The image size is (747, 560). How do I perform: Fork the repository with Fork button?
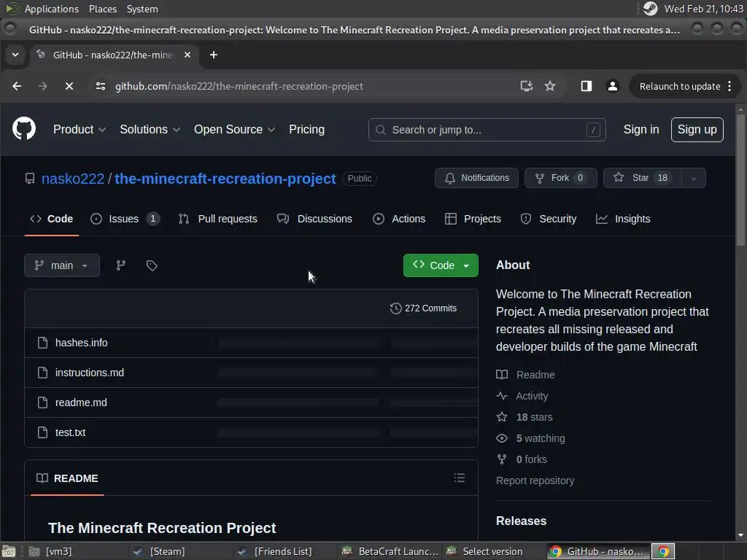pos(561,178)
